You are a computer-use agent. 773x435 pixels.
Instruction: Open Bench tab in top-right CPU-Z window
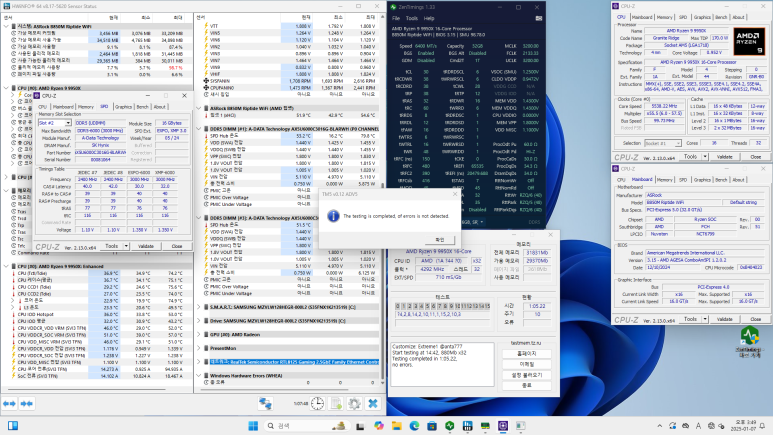click(x=721, y=17)
